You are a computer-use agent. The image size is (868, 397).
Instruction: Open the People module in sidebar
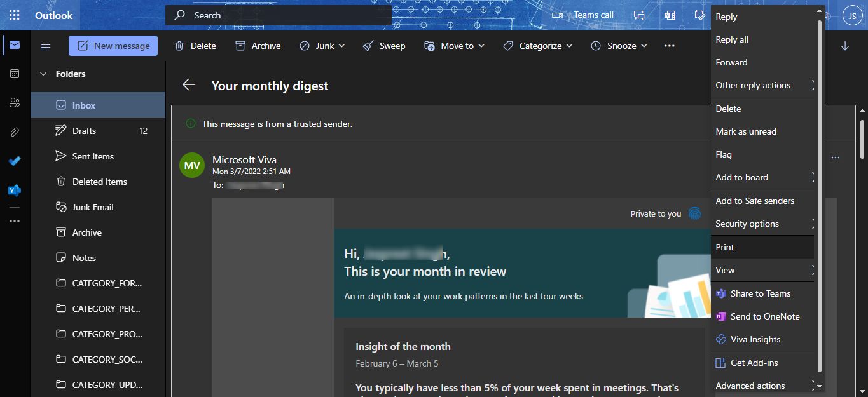point(15,102)
